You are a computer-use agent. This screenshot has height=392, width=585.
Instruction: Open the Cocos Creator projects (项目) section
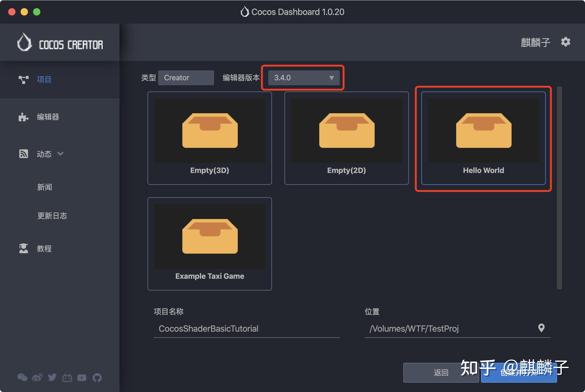44,79
